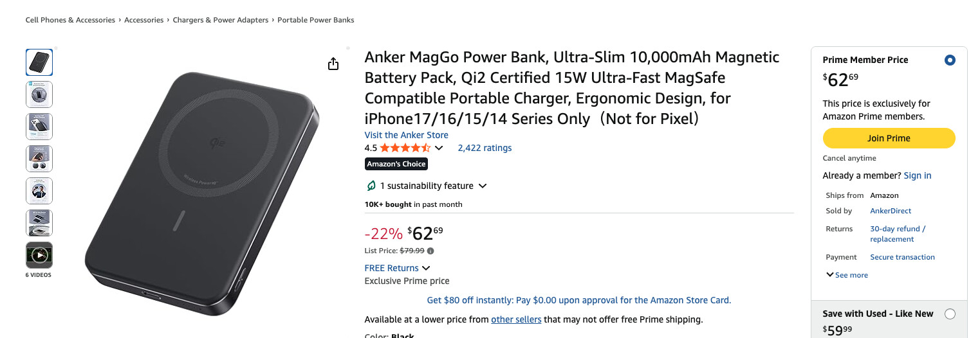The image size is (980, 338).
Task: Click the share icon above product image
Action: point(333,64)
